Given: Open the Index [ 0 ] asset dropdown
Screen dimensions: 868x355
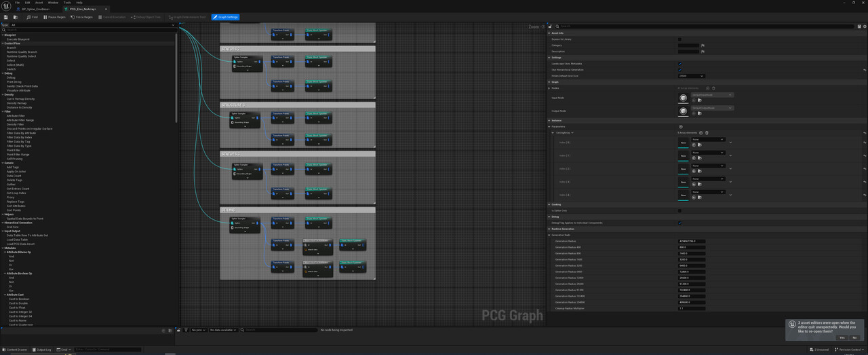Looking at the screenshot, I should point(708,140).
